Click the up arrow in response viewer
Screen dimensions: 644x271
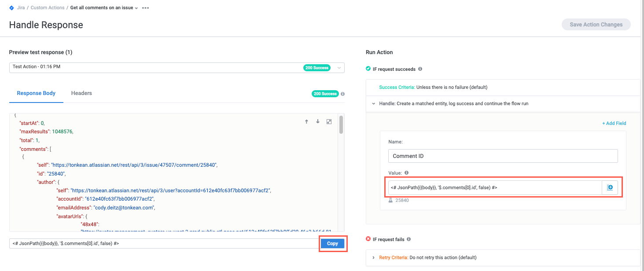coord(306,122)
